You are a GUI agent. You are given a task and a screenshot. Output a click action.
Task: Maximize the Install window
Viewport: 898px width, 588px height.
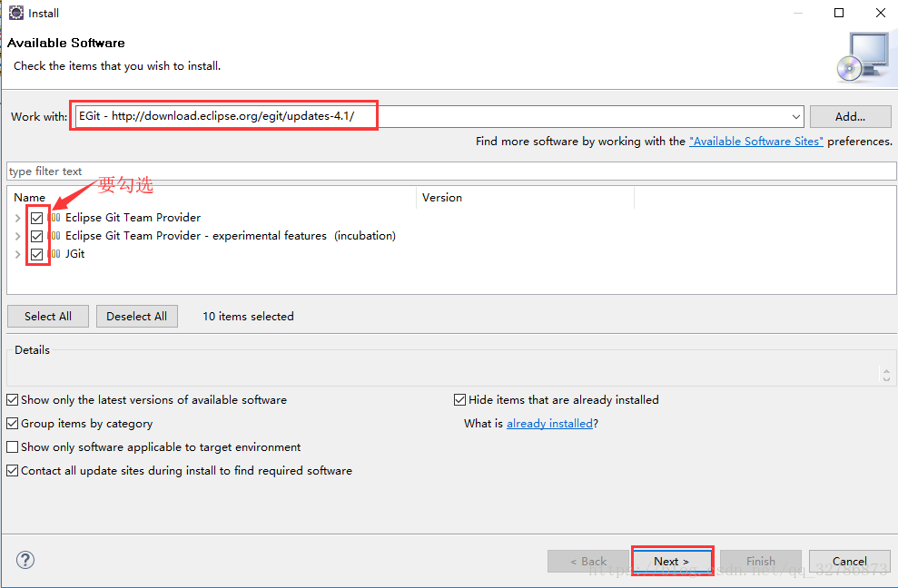839,13
